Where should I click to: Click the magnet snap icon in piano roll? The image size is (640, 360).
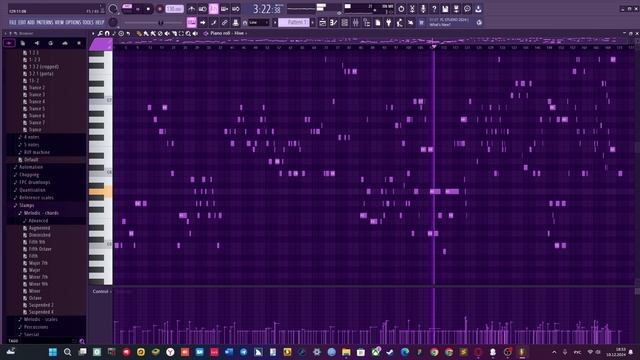tap(107, 33)
